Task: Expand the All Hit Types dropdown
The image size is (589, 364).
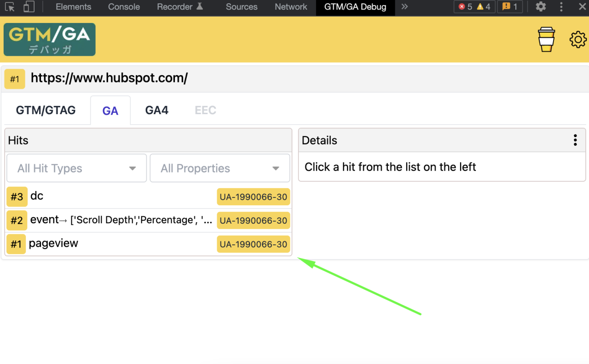Action: pos(76,168)
